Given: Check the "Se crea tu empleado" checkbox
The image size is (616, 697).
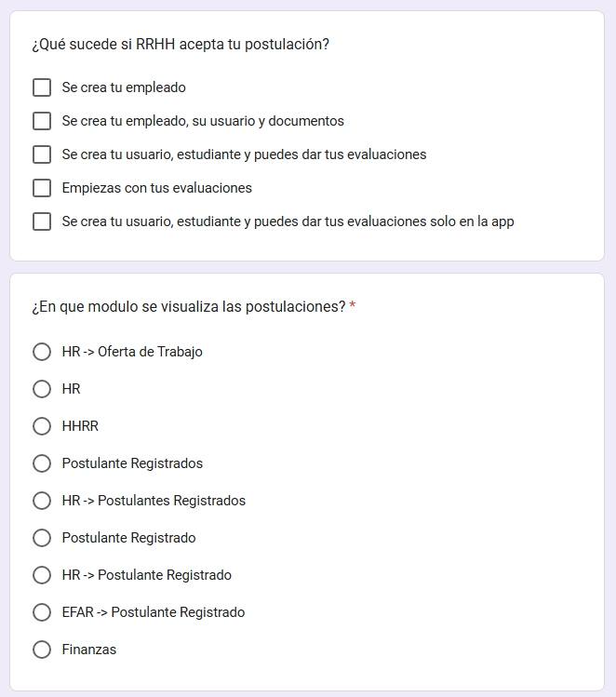Looking at the screenshot, I should (42, 87).
